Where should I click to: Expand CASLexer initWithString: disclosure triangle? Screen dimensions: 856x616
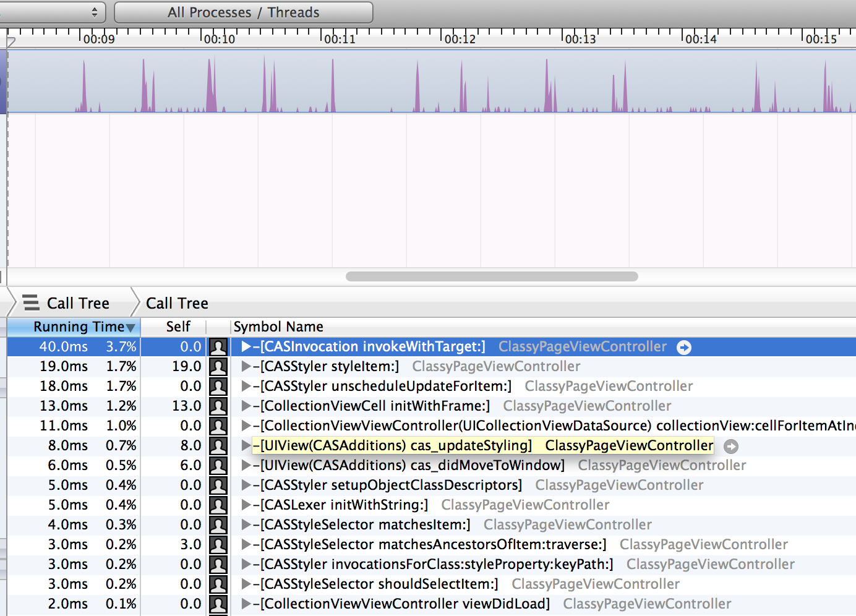point(246,505)
